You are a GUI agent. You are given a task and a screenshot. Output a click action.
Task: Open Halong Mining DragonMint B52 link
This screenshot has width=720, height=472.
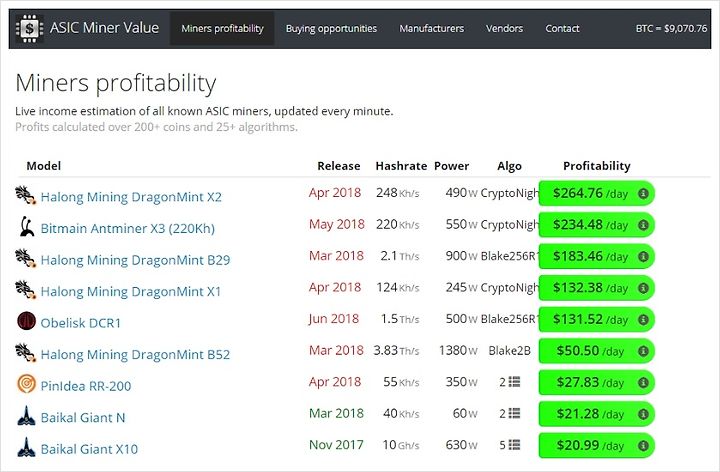point(135,354)
